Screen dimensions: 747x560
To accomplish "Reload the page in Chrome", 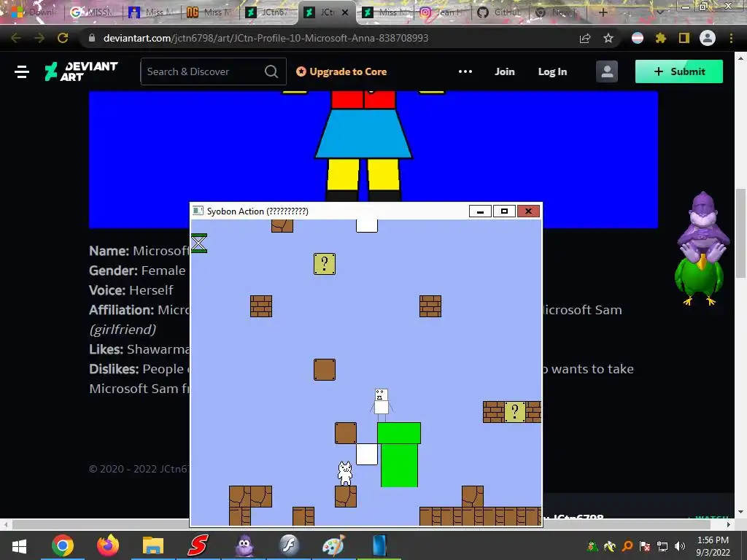I will coord(63,38).
